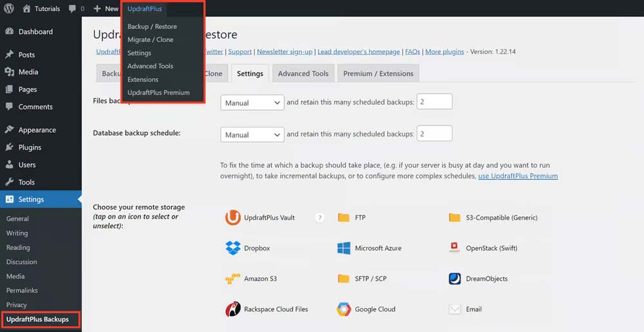Open General settings submenu item
Viewport: 644px width, 332px height.
[x=17, y=219]
